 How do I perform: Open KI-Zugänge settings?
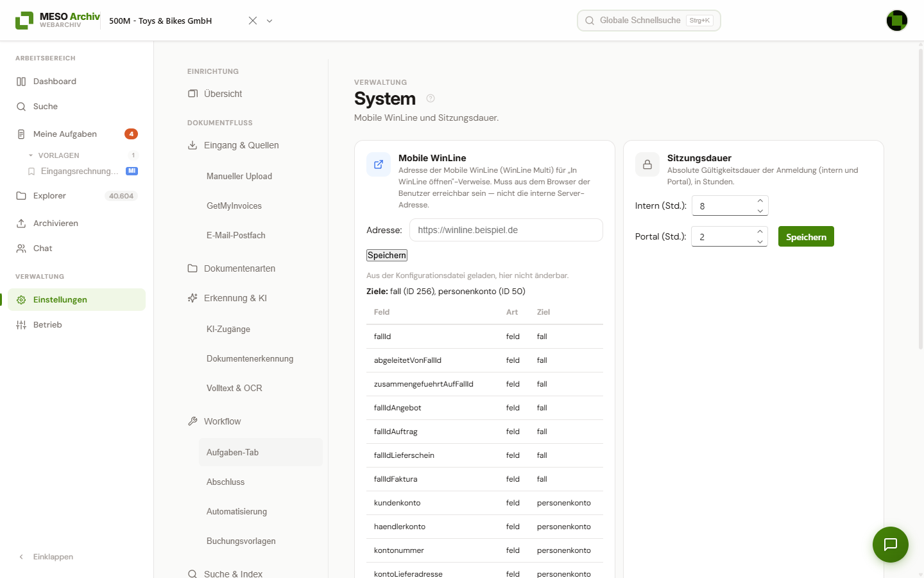click(x=261, y=329)
